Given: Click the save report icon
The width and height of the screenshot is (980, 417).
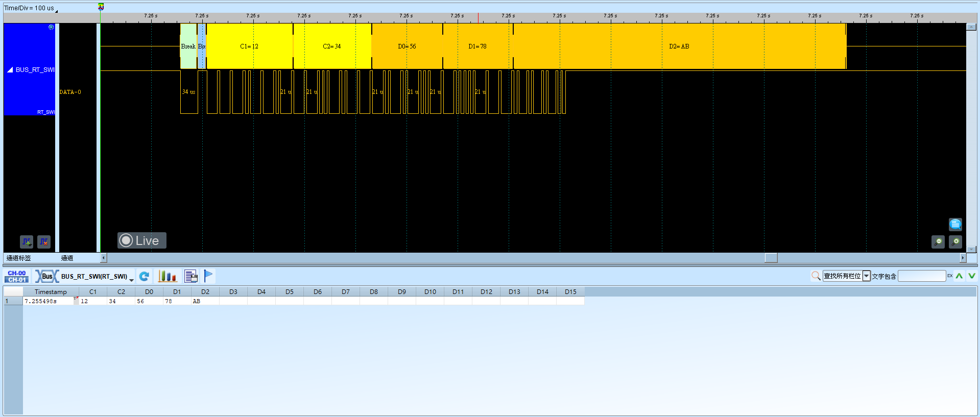Looking at the screenshot, I should 191,276.
